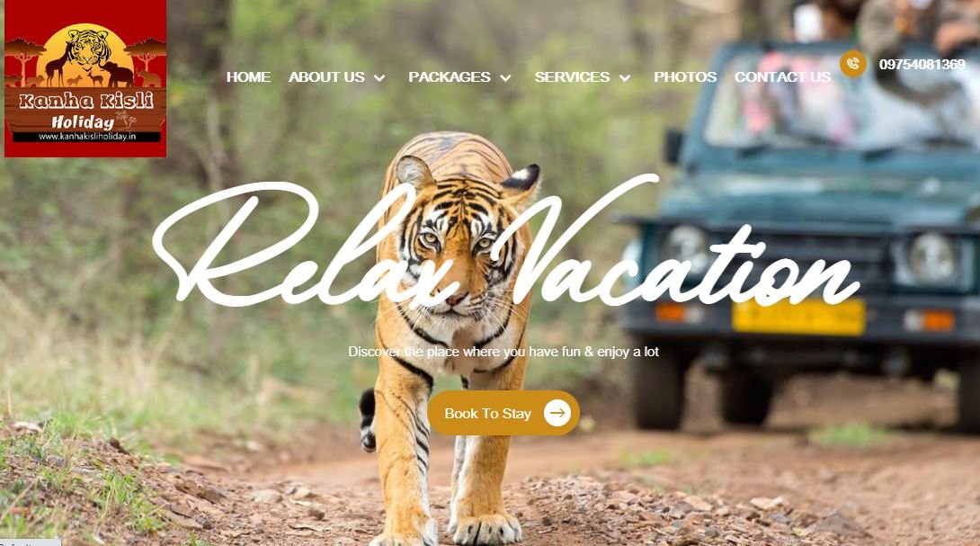980x546 pixels.
Task: Click the www.kanhakisliholiday.in URL in the logo
Action: click(87, 136)
